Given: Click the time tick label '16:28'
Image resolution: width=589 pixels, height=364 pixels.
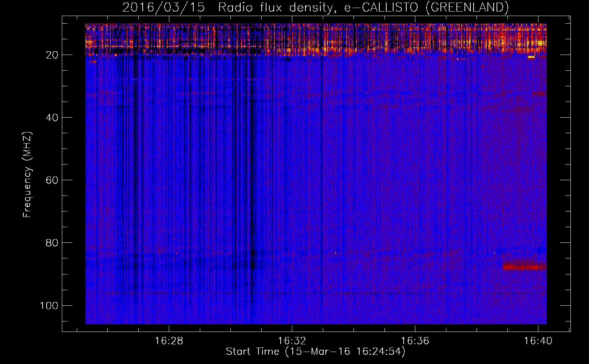Looking at the screenshot, I should tap(169, 341).
